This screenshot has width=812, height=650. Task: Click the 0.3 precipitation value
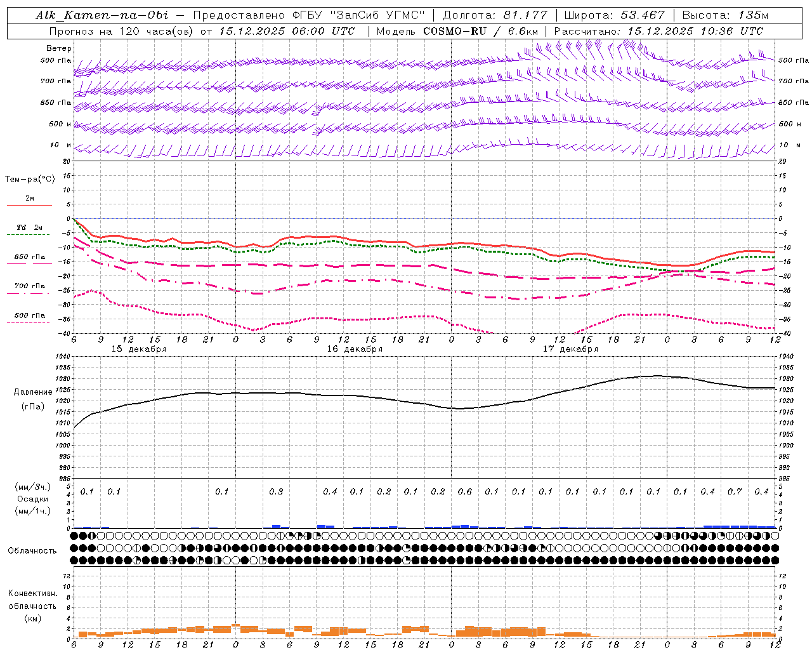pyautogui.click(x=276, y=492)
